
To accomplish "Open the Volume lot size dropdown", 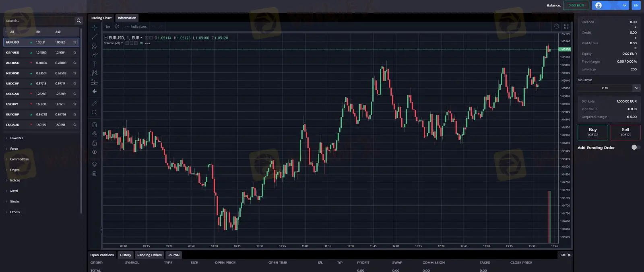I will tap(636, 88).
